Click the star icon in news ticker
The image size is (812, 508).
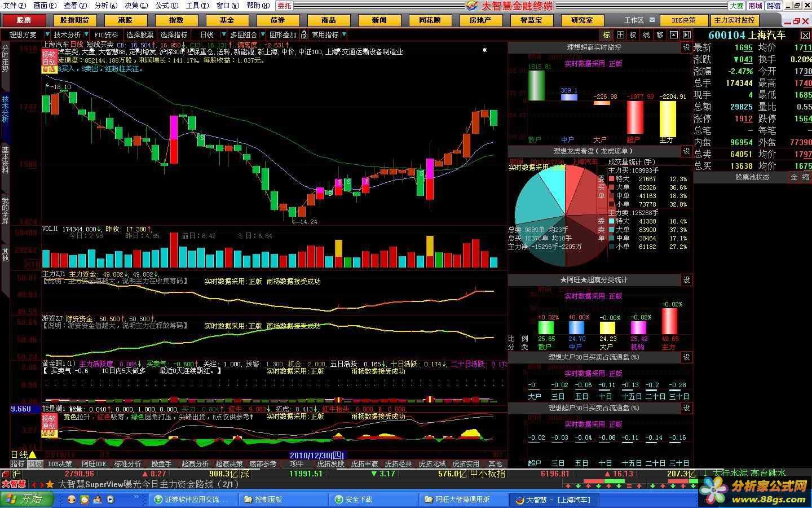[x=50, y=484]
